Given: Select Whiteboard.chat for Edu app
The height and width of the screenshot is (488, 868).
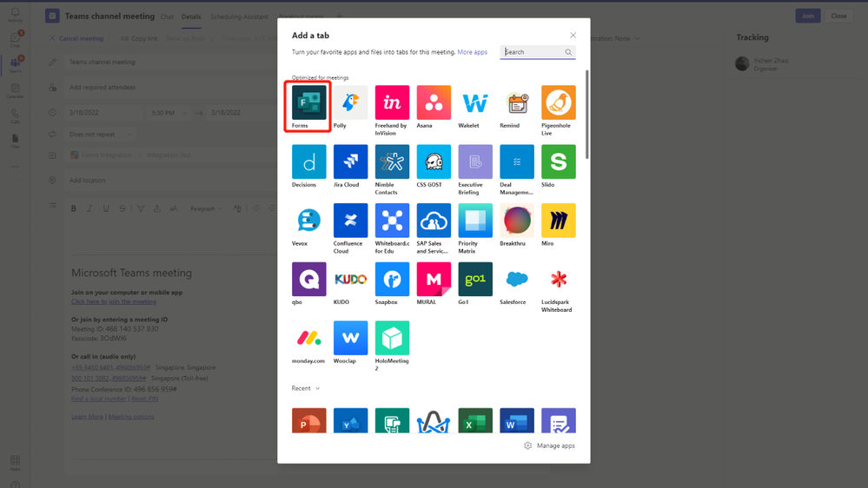Looking at the screenshot, I should tap(392, 221).
